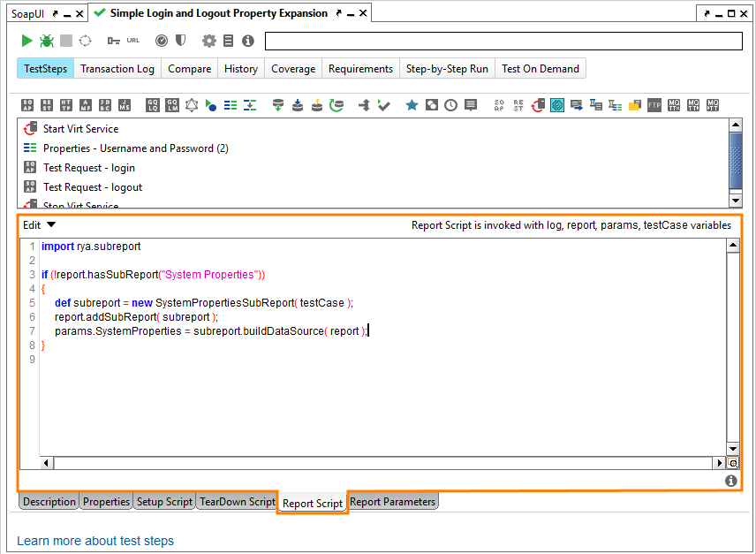Open credentials via the key icon
The width and height of the screenshot is (756, 554).
[x=113, y=41]
